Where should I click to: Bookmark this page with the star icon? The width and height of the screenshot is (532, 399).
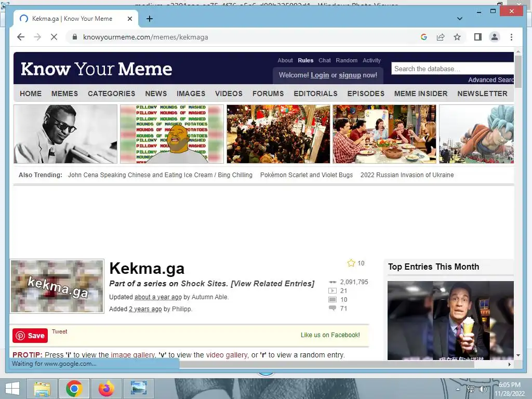[x=457, y=37]
